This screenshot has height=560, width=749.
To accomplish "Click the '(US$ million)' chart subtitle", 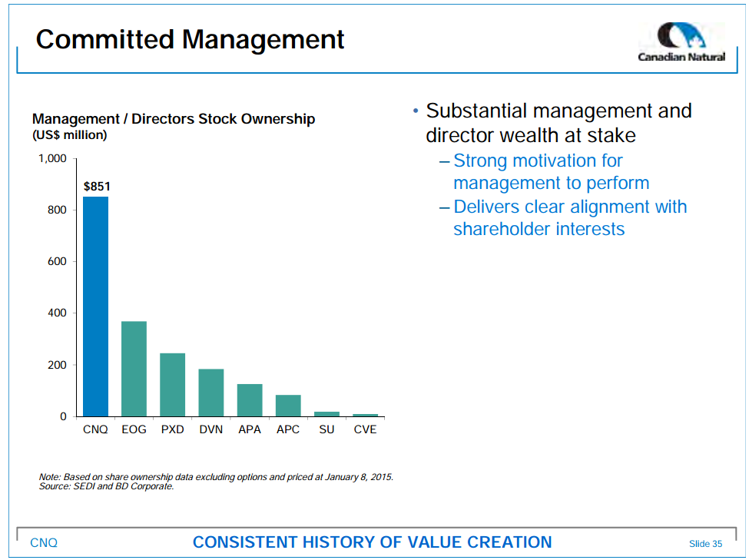I will tap(70, 135).
